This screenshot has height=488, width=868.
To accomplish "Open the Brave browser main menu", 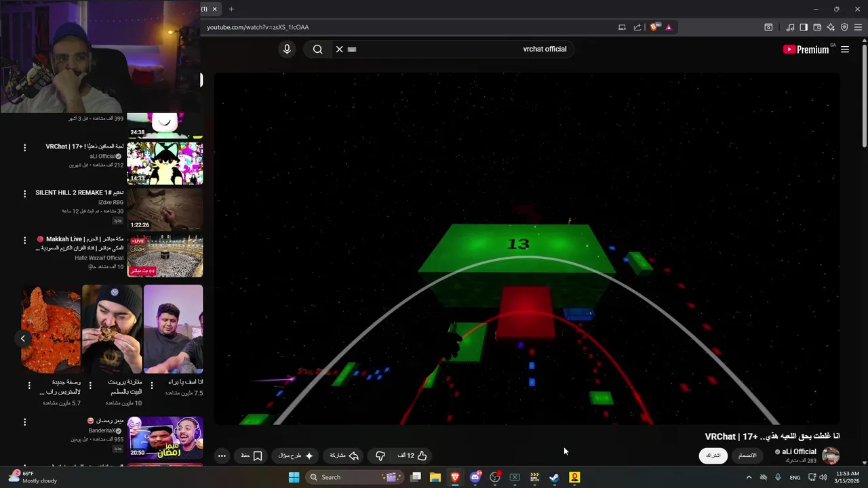I will (859, 27).
